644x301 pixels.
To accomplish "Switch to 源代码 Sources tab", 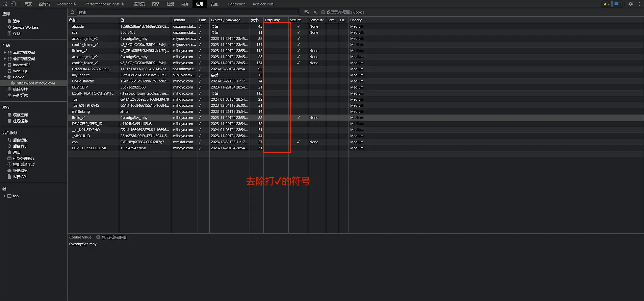I will (139, 4).
